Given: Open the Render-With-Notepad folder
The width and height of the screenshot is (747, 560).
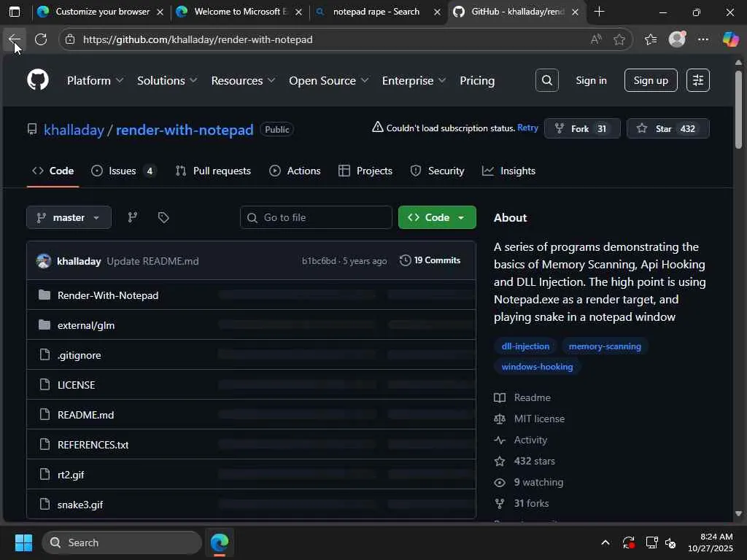Looking at the screenshot, I should tap(108, 295).
